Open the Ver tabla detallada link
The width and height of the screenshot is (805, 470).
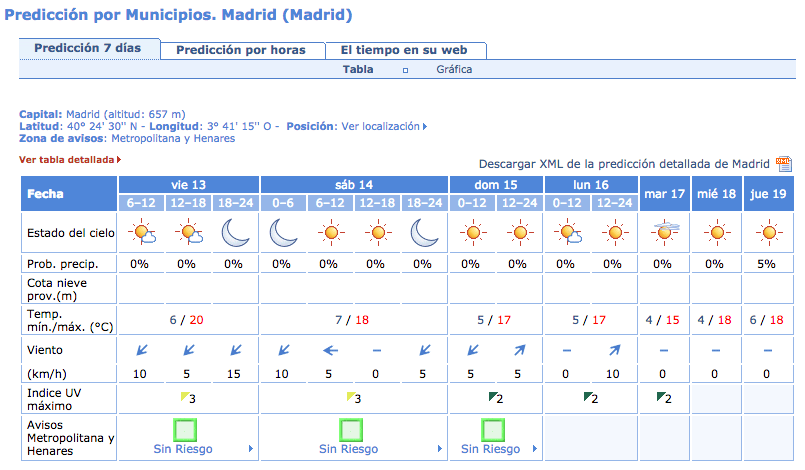tap(70, 160)
